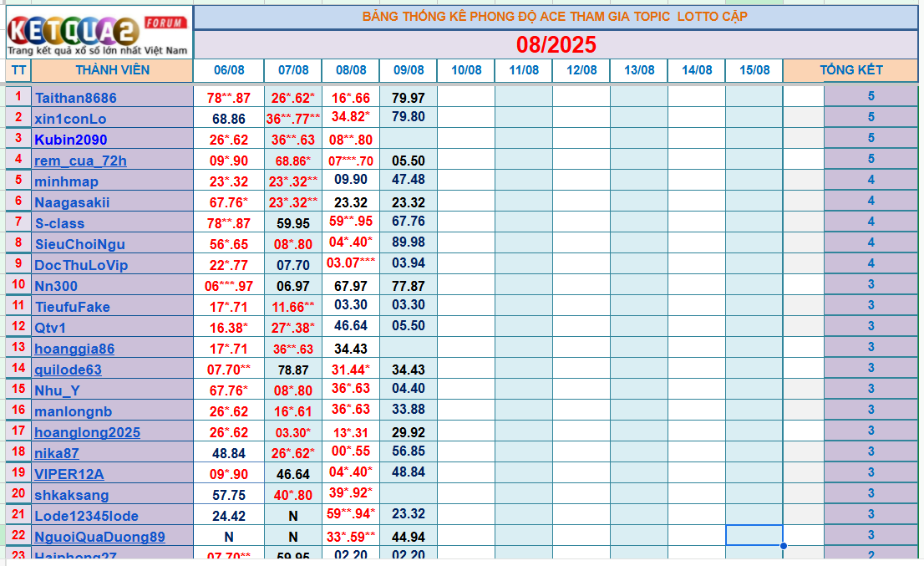This screenshot has height=566, width=924.
Task: Select the 08/08 date header
Action: pos(351,70)
